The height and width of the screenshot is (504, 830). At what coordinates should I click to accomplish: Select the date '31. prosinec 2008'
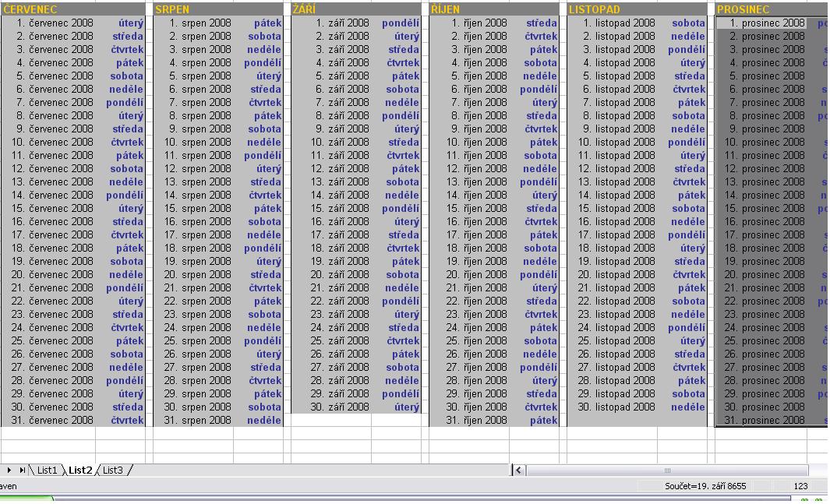tap(761, 421)
